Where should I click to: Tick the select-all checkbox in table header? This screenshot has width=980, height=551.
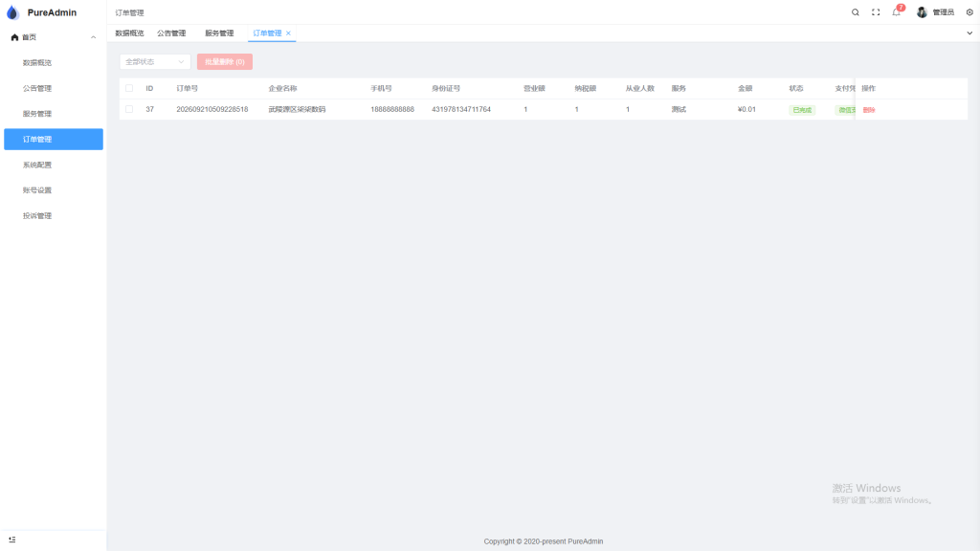point(129,88)
